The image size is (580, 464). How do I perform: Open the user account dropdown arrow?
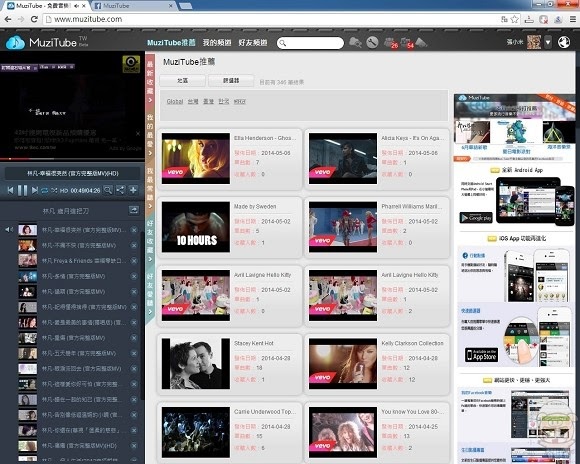coord(548,42)
